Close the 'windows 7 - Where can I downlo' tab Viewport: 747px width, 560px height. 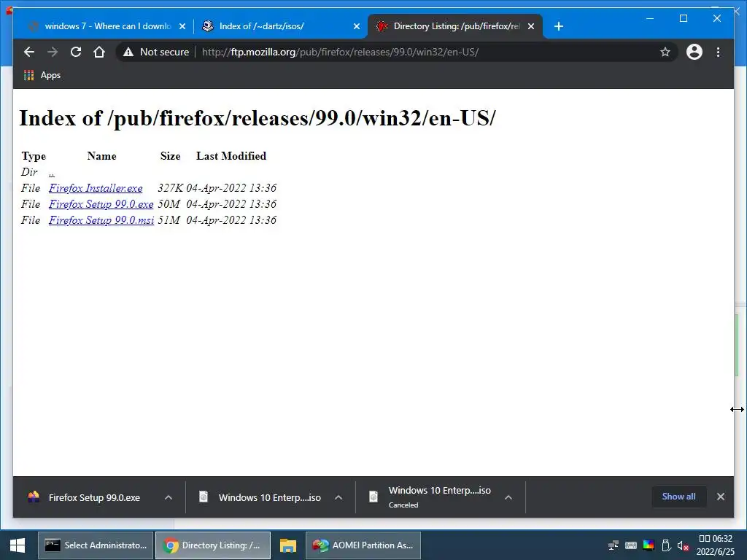point(182,27)
